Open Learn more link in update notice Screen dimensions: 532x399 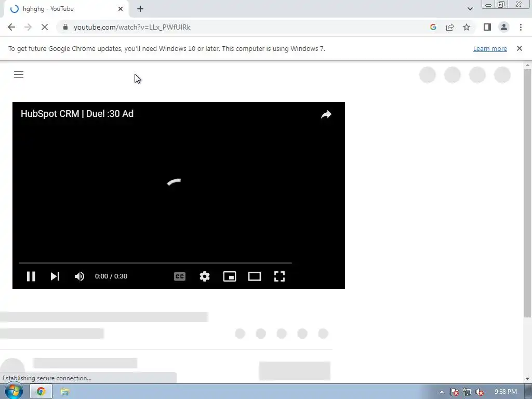tap(490, 48)
